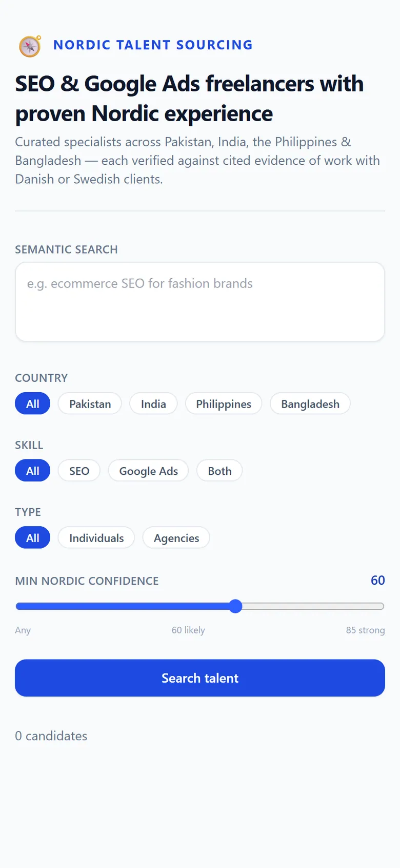Select the All skill filter chip

(x=33, y=471)
